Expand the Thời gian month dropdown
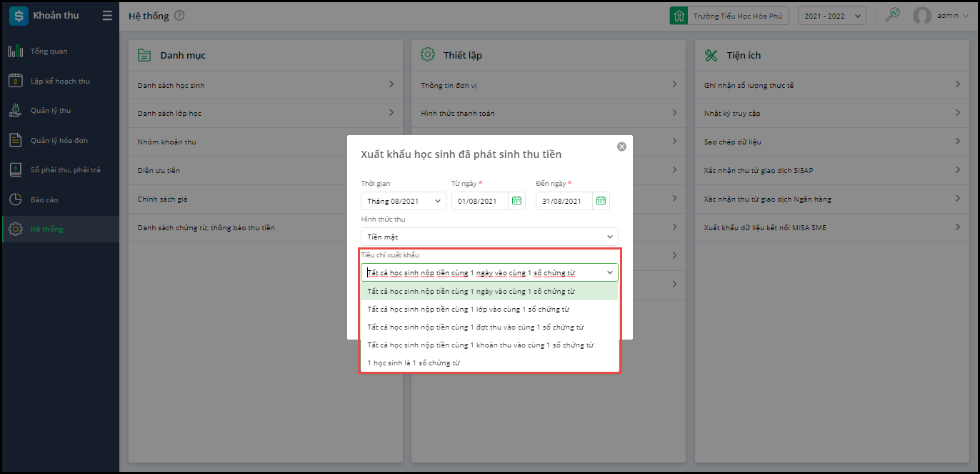The width and height of the screenshot is (980, 474). point(404,201)
